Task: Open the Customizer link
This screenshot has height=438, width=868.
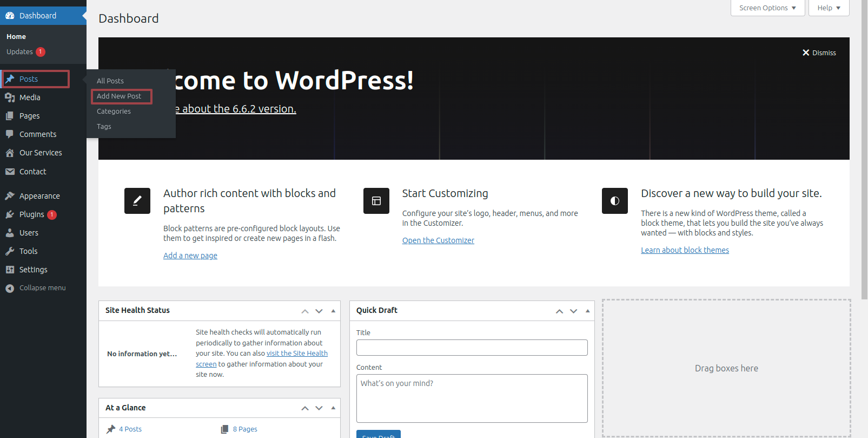Action: (x=438, y=240)
